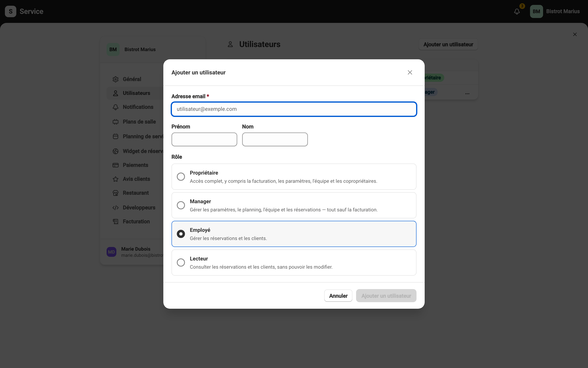Image resolution: width=588 pixels, height=368 pixels.
Task: Click the Notifications bell icon in sidebar
Action: coord(116,107)
